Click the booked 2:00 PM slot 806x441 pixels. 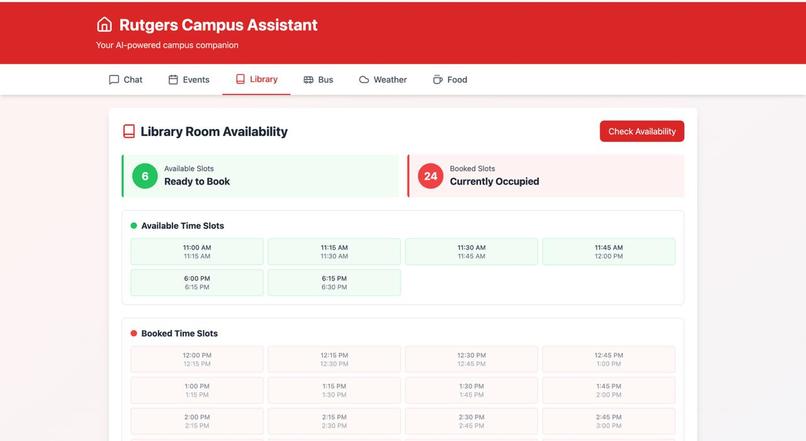(x=197, y=421)
